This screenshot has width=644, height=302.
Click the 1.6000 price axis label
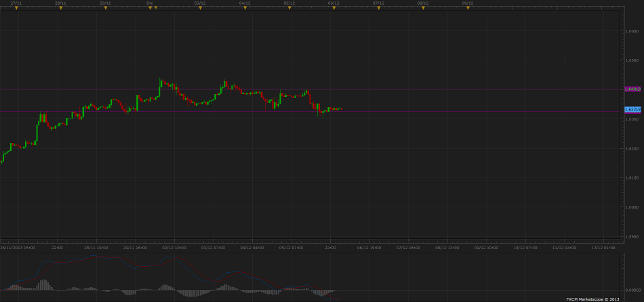tap(631, 207)
